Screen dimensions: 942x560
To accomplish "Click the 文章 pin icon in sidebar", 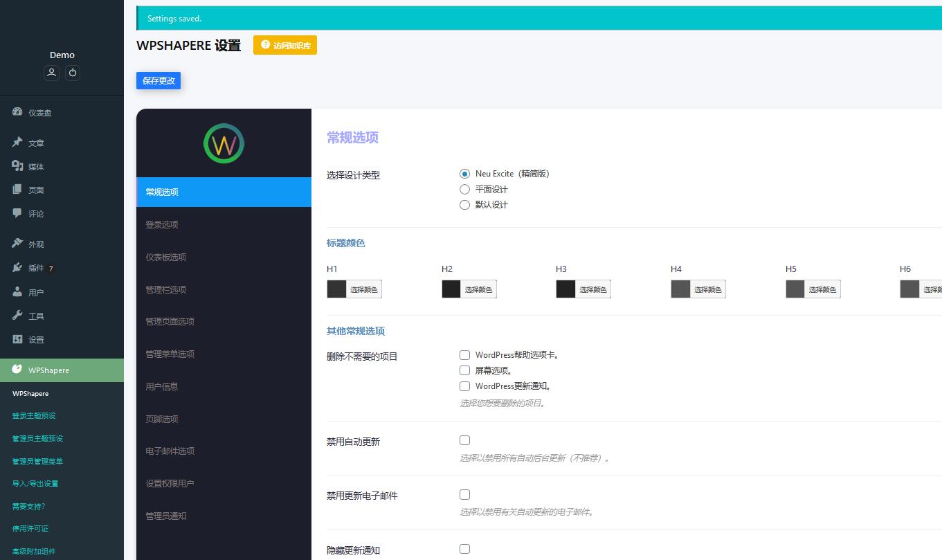I will point(17,143).
